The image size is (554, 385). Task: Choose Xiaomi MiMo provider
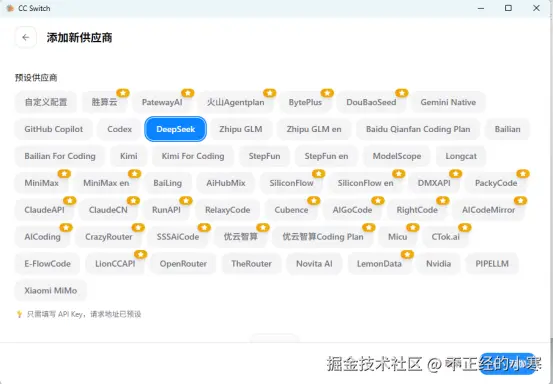(51, 290)
